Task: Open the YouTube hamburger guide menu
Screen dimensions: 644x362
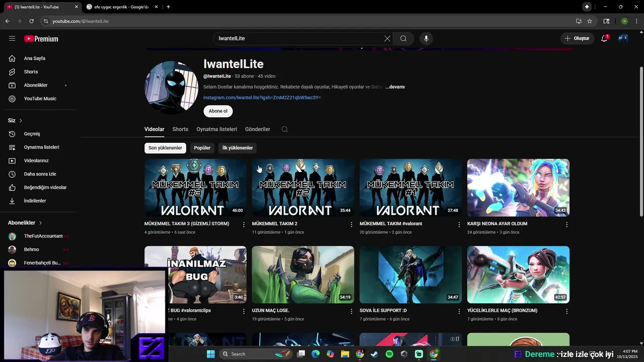Action: click(x=12, y=38)
